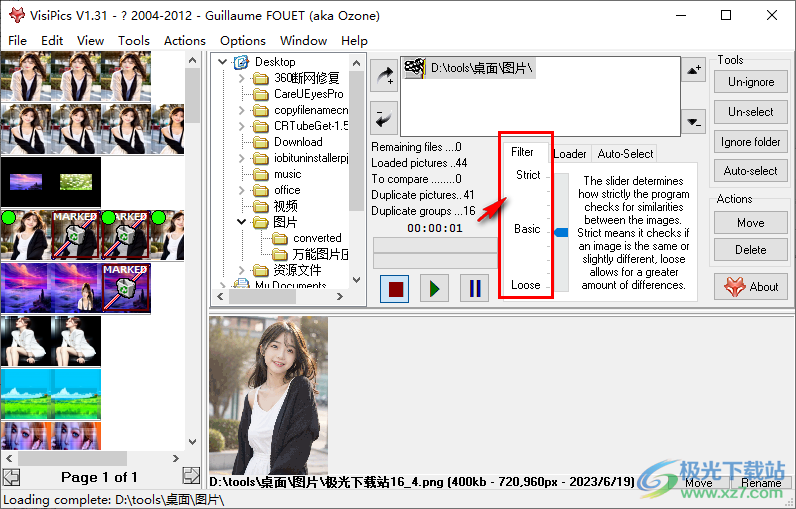Image resolution: width=796 pixels, height=509 pixels.
Task: Click the move path up button
Action: tap(693, 70)
